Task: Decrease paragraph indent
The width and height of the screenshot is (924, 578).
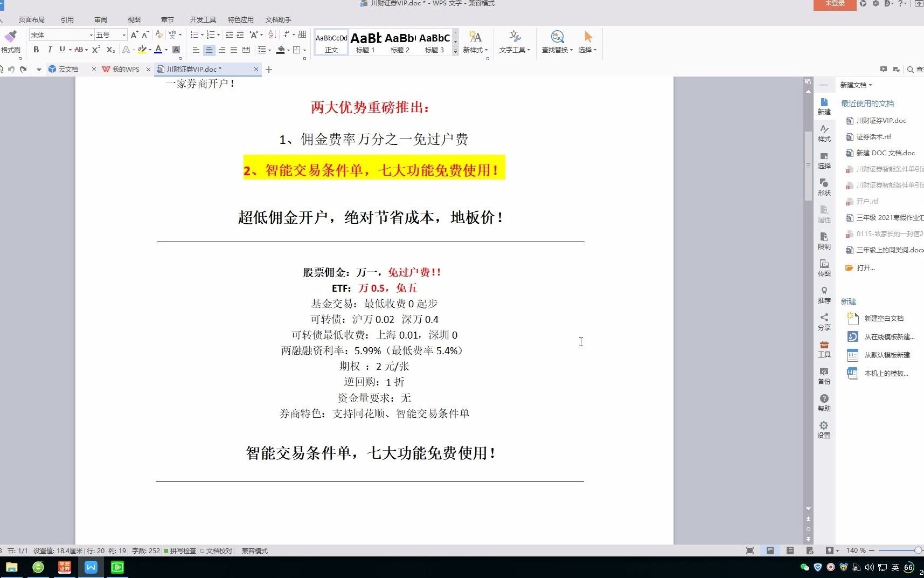Action: point(229,35)
